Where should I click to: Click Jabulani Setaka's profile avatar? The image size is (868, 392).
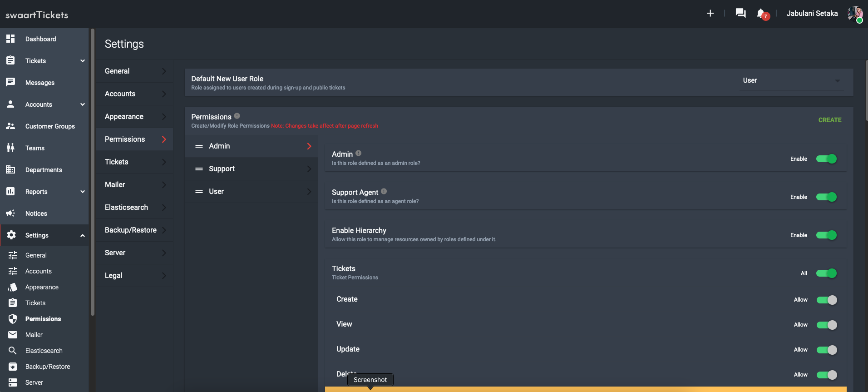click(855, 14)
